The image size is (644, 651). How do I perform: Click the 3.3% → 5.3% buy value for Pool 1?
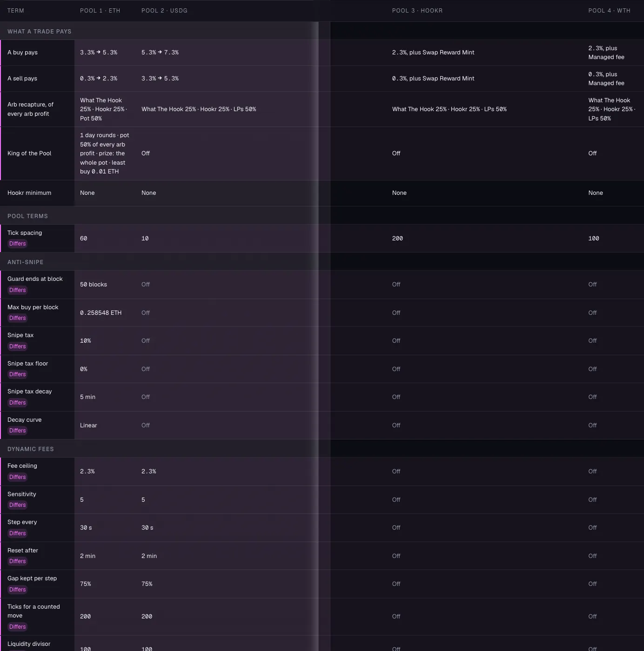(x=99, y=53)
